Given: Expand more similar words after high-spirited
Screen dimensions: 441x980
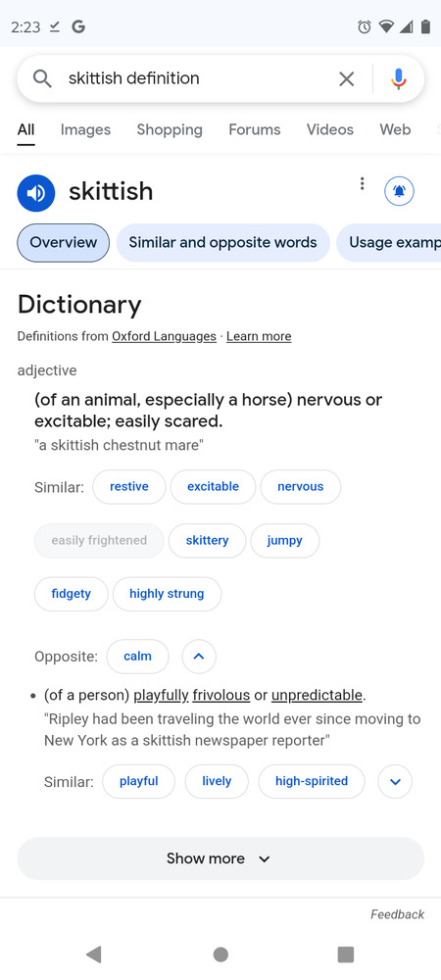Looking at the screenshot, I should coord(395,781).
